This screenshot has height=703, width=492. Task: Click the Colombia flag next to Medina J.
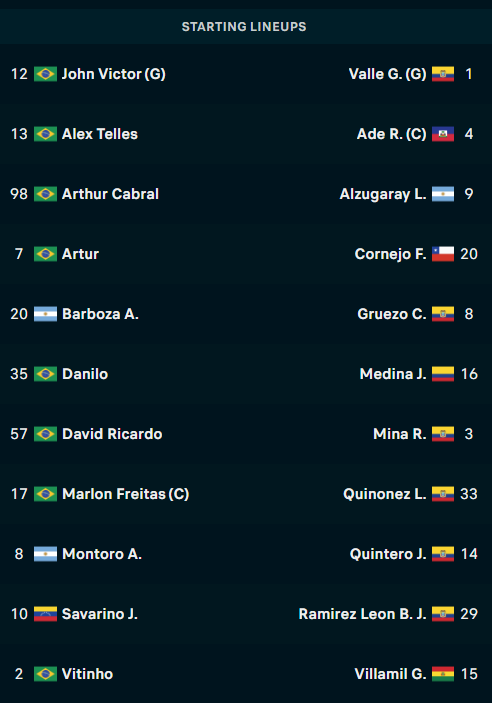pyautogui.click(x=443, y=374)
